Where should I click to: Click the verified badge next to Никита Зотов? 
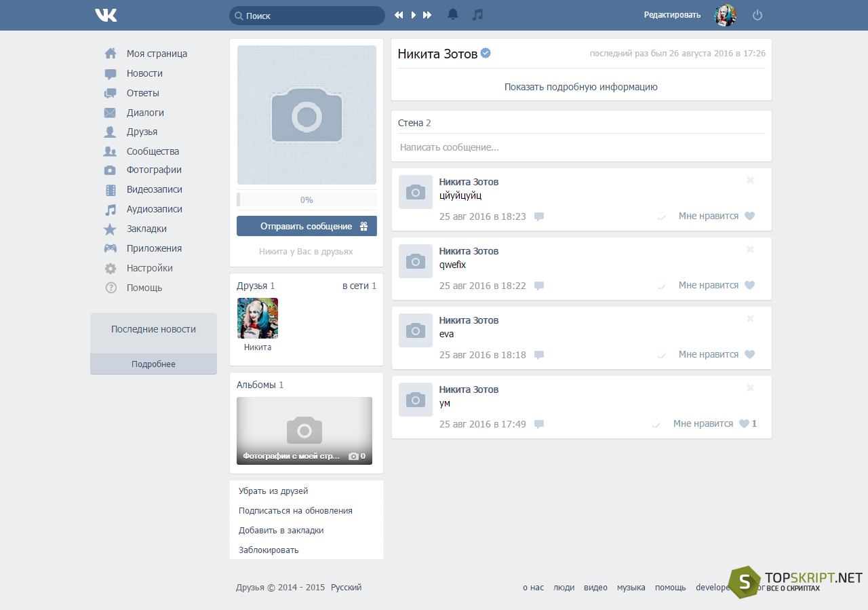coord(486,53)
